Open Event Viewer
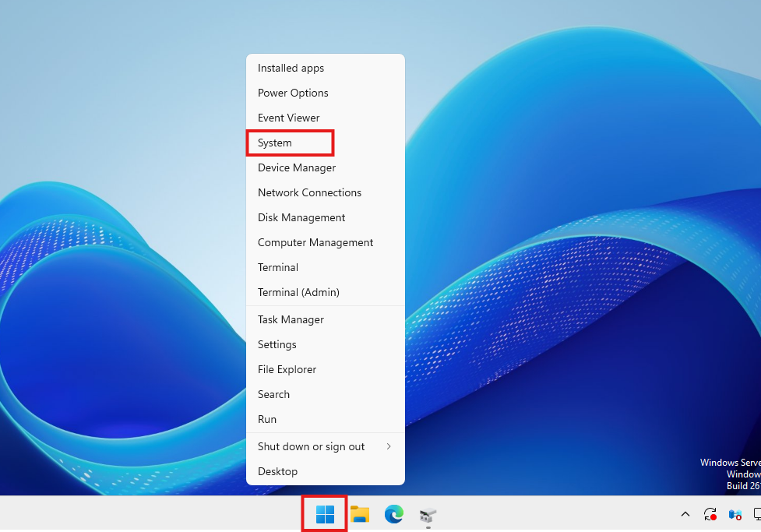 pos(288,118)
